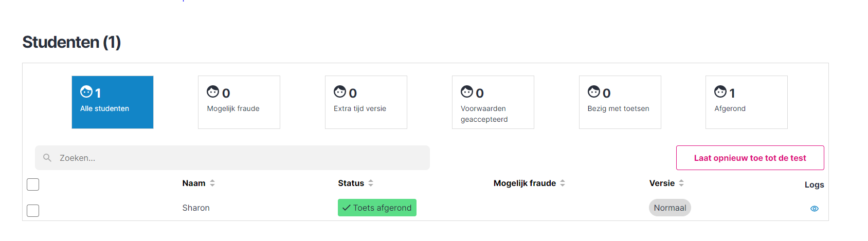868x241 pixels.
Task: Focus the Zoeken search field
Action: [x=237, y=158]
